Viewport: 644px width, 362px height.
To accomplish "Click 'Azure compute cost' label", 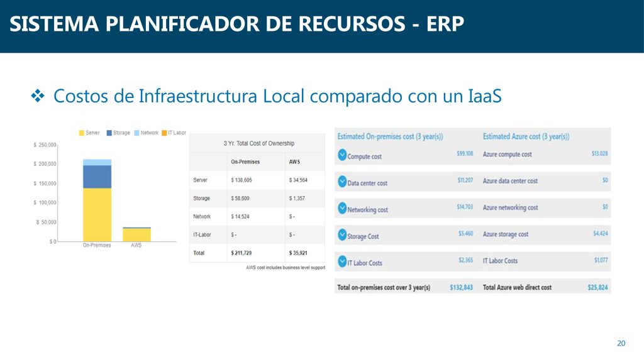I will tap(508, 155).
